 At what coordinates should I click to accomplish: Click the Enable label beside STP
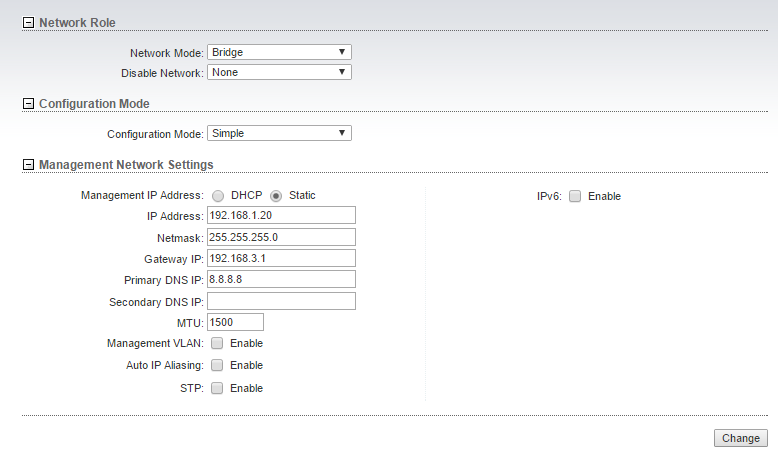(x=247, y=389)
